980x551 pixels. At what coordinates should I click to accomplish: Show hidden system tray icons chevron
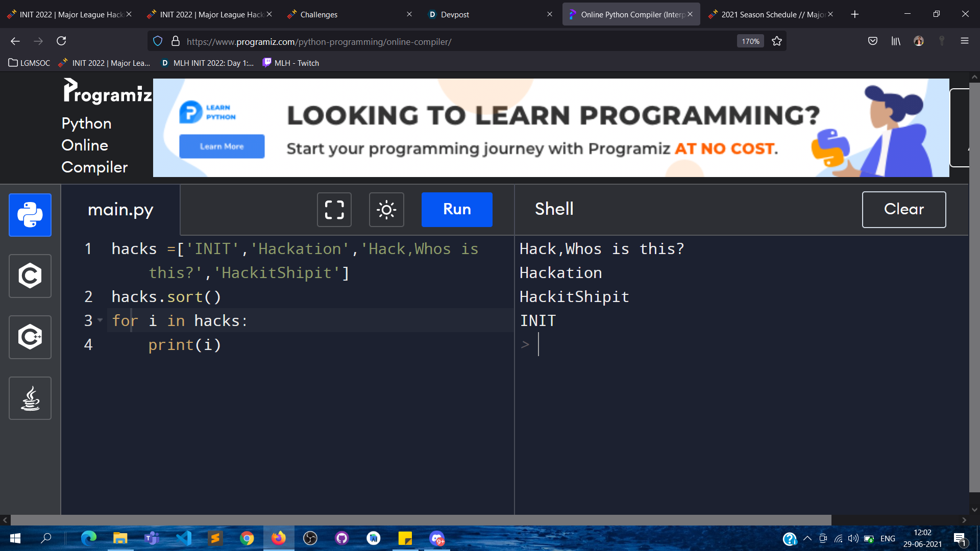[x=807, y=538]
